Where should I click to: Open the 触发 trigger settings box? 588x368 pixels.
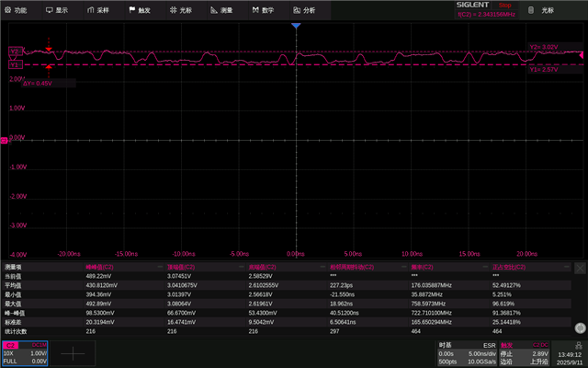point(525,353)
